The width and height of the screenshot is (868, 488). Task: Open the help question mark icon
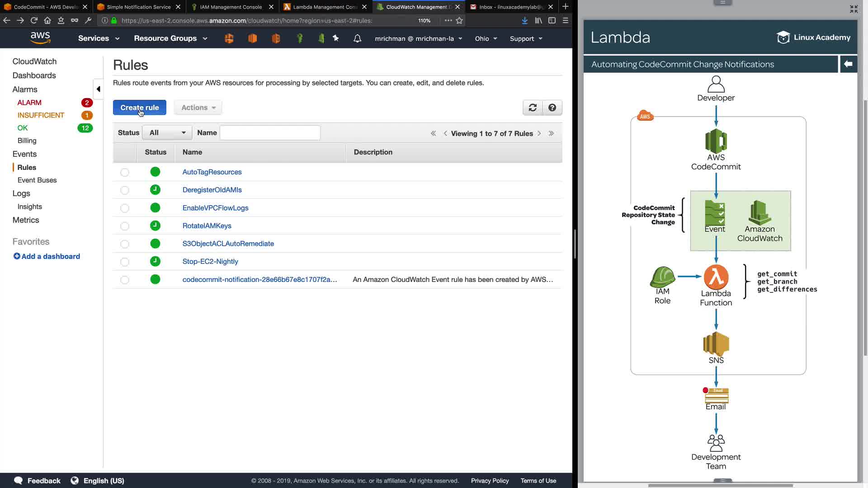point(552,108)
